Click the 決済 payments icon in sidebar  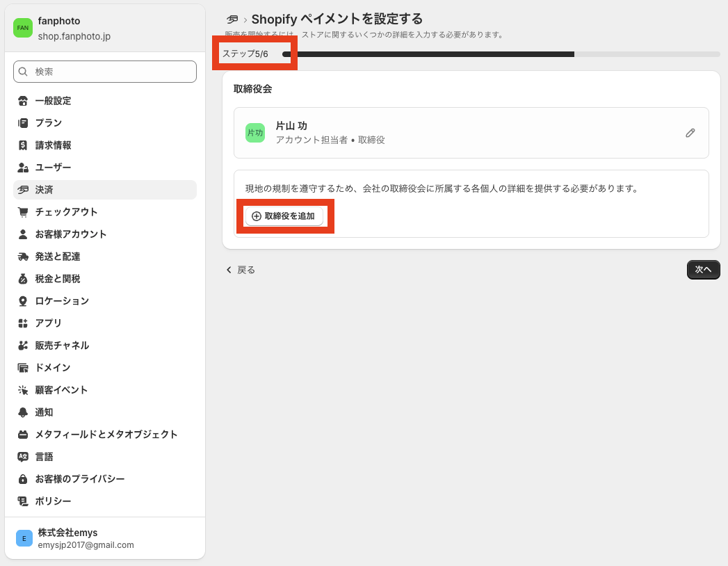[x=23, y=189]
